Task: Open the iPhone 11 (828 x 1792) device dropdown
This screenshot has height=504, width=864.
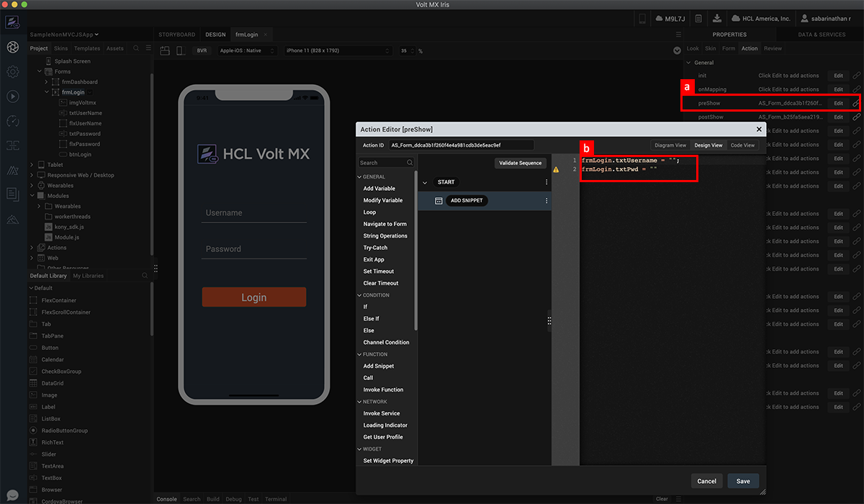Action: pyautogui.click(x=337, y=51)
